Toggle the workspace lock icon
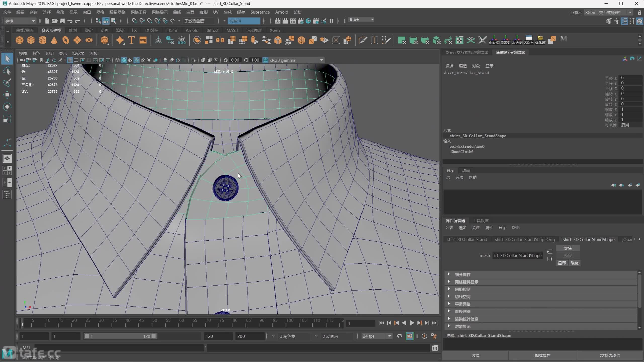This screenshot has width=644, height=362. [639, 12]
